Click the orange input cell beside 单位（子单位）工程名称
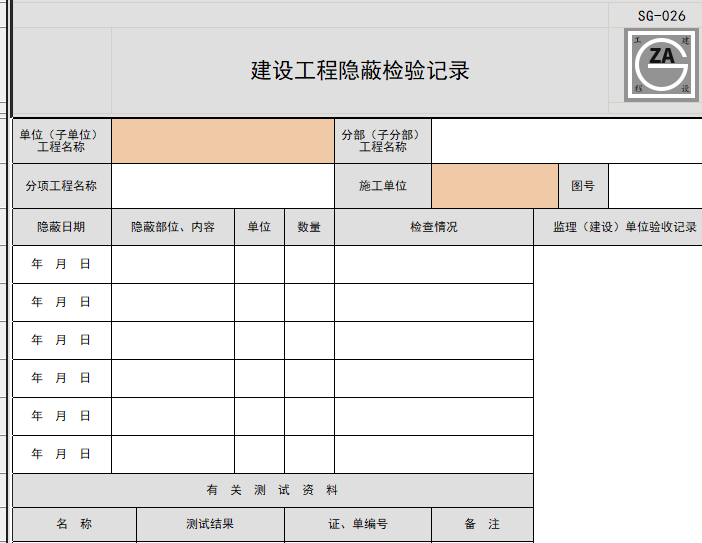Image resolution: width=702 pixels, height=543 pixels. pyautogui.click(x=223, y=141)
